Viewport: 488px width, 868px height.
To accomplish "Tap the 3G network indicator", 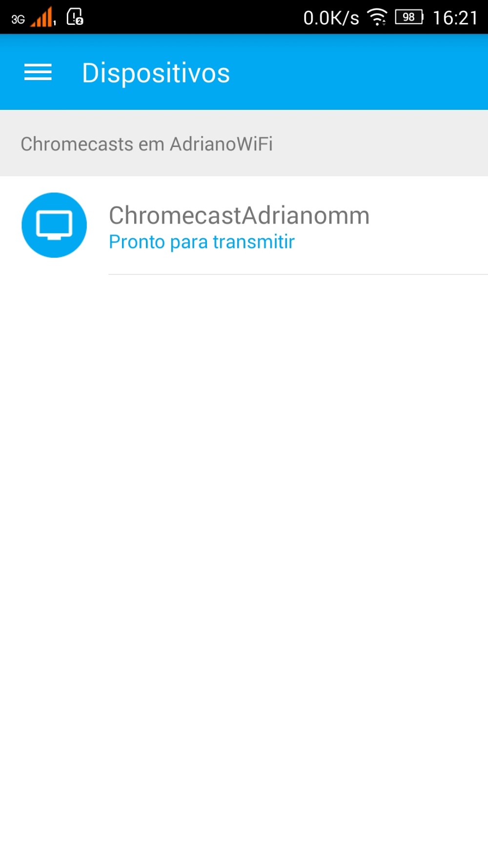I will point(18,20).
